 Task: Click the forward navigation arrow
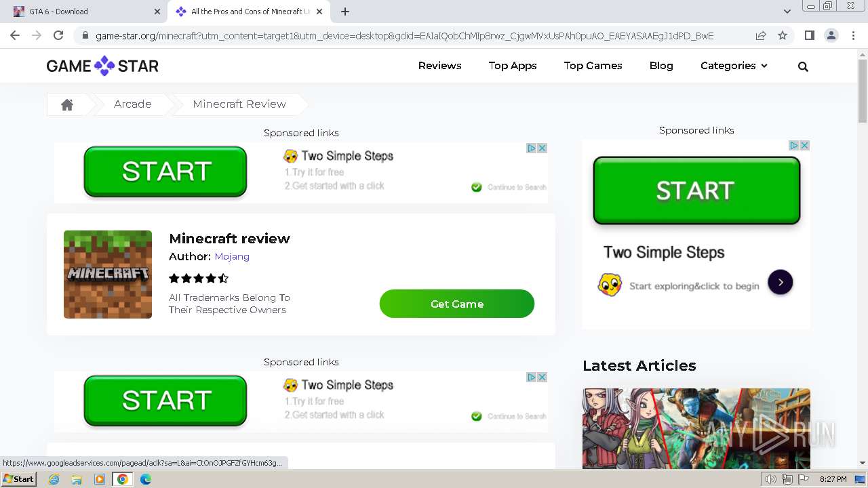37,36
